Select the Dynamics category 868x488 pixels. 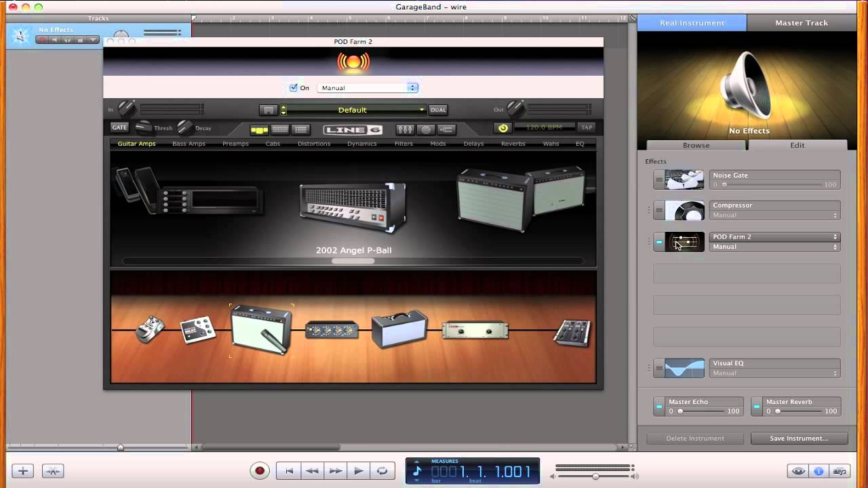(362, 144)
